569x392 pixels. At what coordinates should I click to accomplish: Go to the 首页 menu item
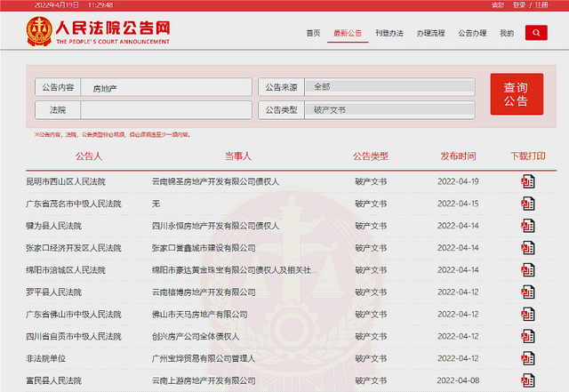pos(313,34)
